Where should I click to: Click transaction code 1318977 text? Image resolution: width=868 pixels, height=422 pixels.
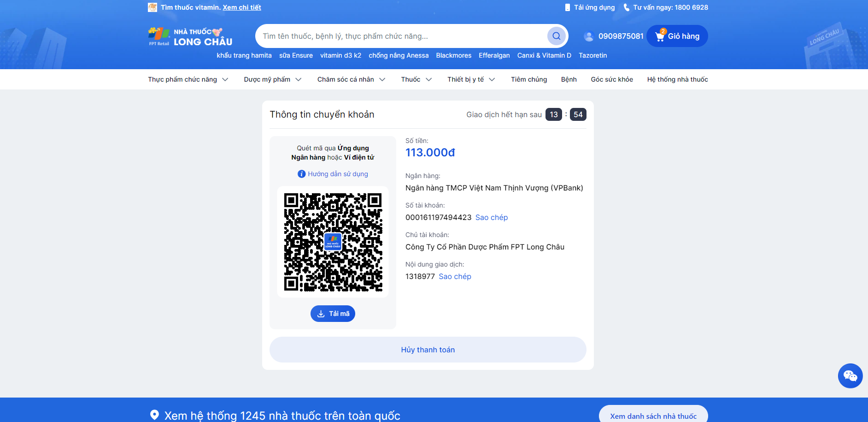click(x=420, y=276)
